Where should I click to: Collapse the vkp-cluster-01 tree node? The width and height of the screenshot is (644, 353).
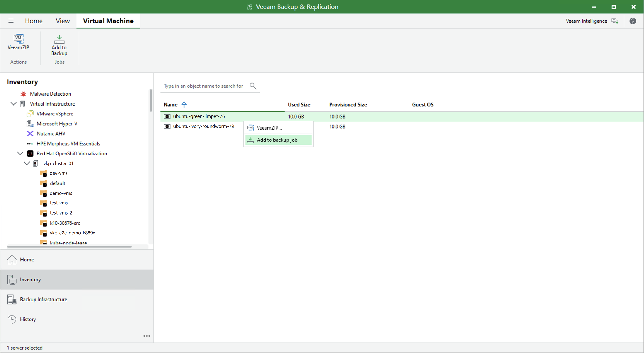[27, 163]
